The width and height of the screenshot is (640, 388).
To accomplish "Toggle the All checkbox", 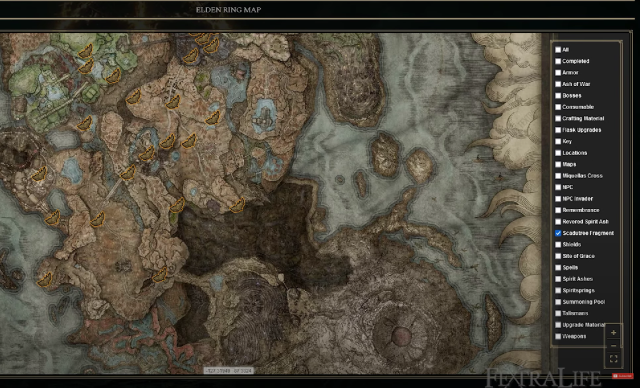I will 558,50.
